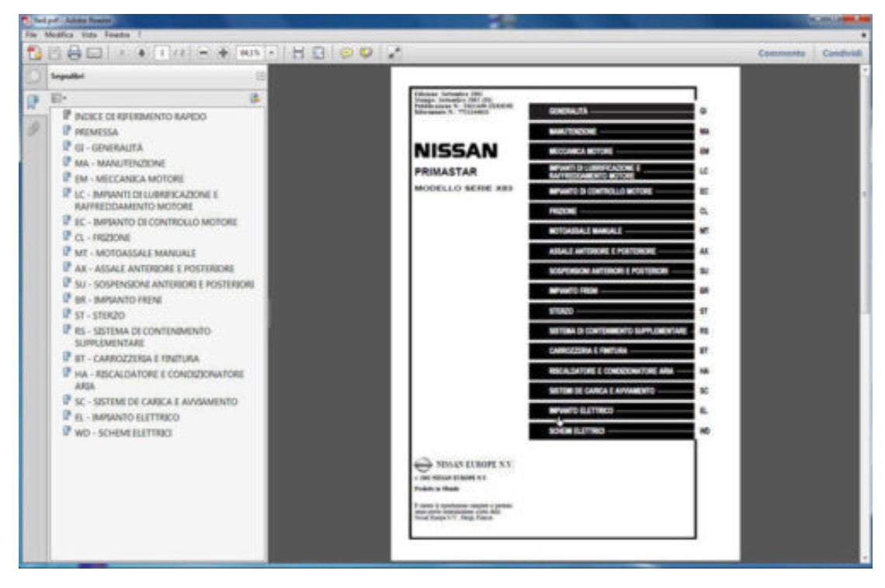Click the fit one full page icon

click(319, 53)
